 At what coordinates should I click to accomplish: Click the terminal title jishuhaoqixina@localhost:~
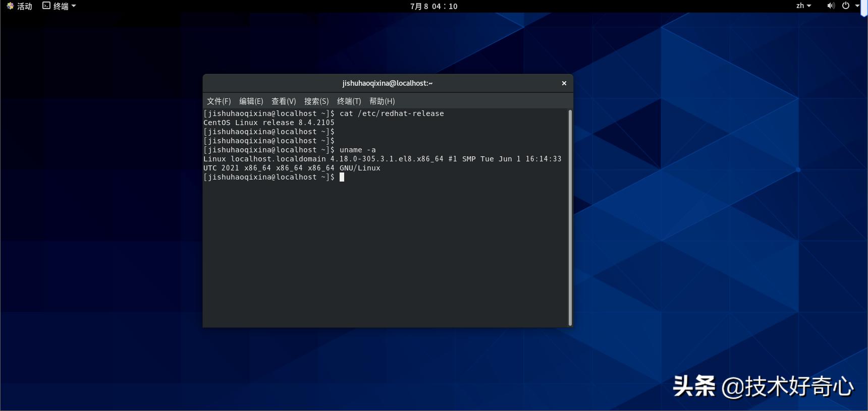tap(388, 83)
